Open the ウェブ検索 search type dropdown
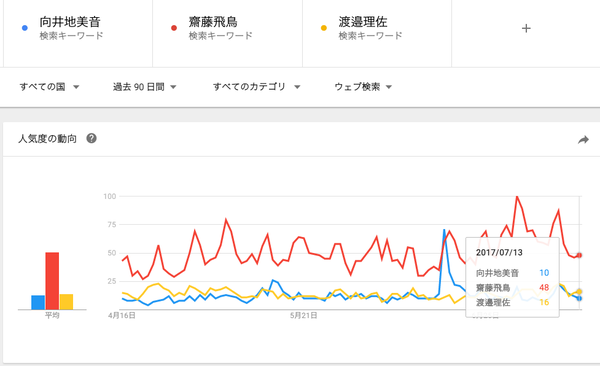This screenshot has width=600, height=366. (x=363, y=87)
